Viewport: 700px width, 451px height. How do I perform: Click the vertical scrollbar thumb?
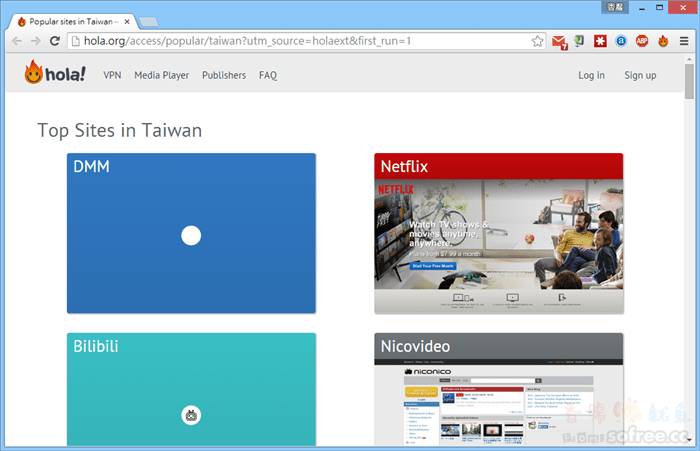689,81
